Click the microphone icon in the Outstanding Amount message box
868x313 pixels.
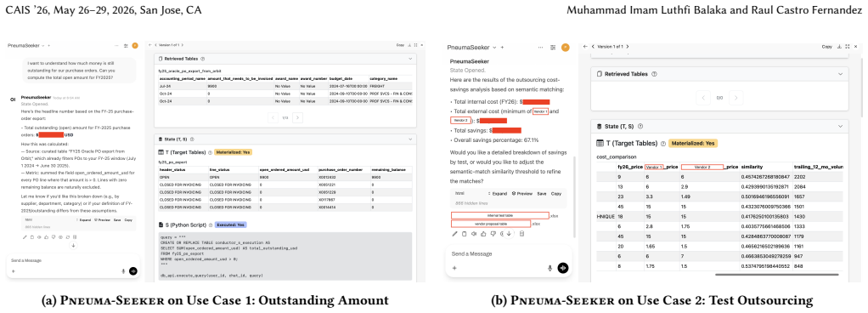[x=122, y=270]
